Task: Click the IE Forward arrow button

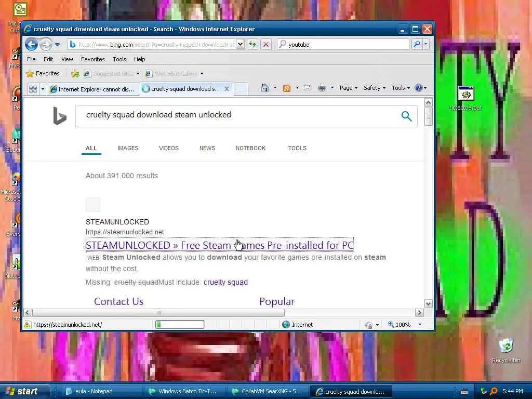Action: pos(46,45)
